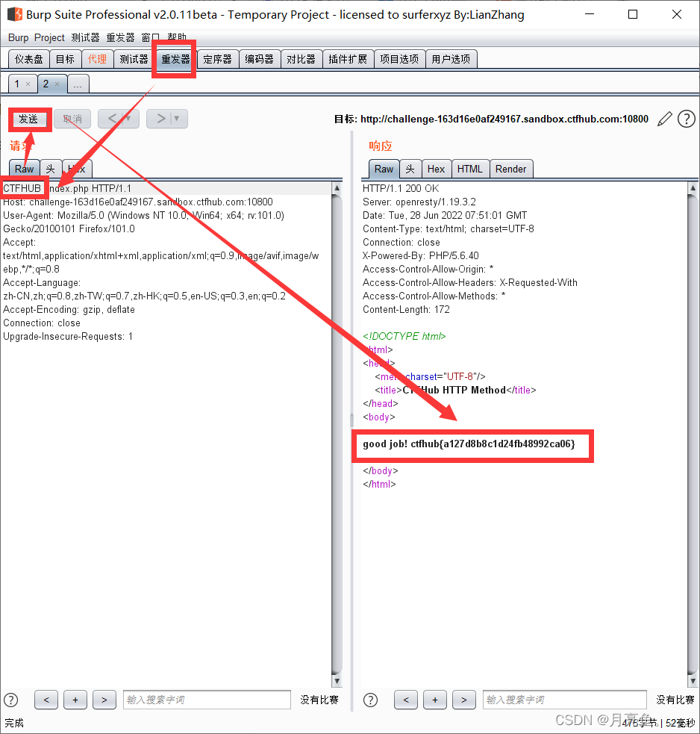Screen dimensions: 700x734
Task: Select response Render tab
Action: [511, 169]
